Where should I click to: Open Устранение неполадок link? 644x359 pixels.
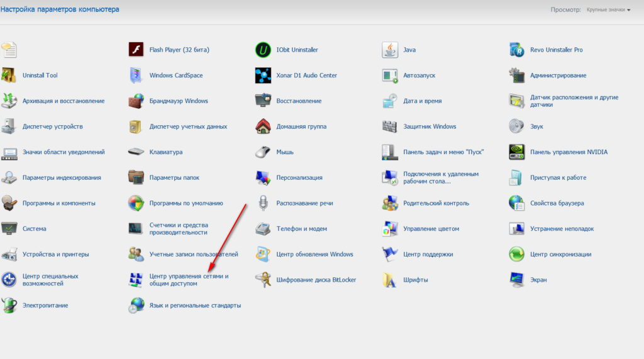click(562, 229)
